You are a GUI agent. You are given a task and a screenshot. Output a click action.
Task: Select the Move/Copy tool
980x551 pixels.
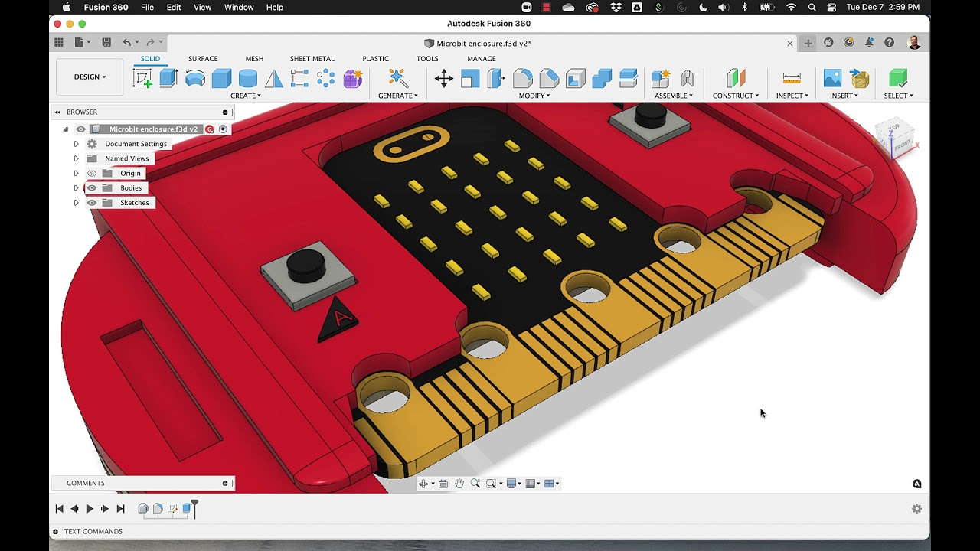pos(444,78)
